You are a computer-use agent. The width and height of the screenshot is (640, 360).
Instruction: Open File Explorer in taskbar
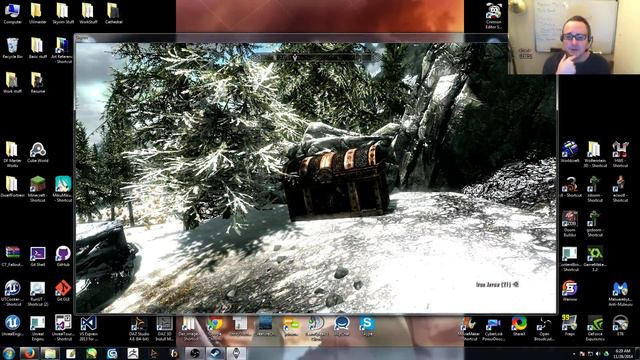[50, 353]
